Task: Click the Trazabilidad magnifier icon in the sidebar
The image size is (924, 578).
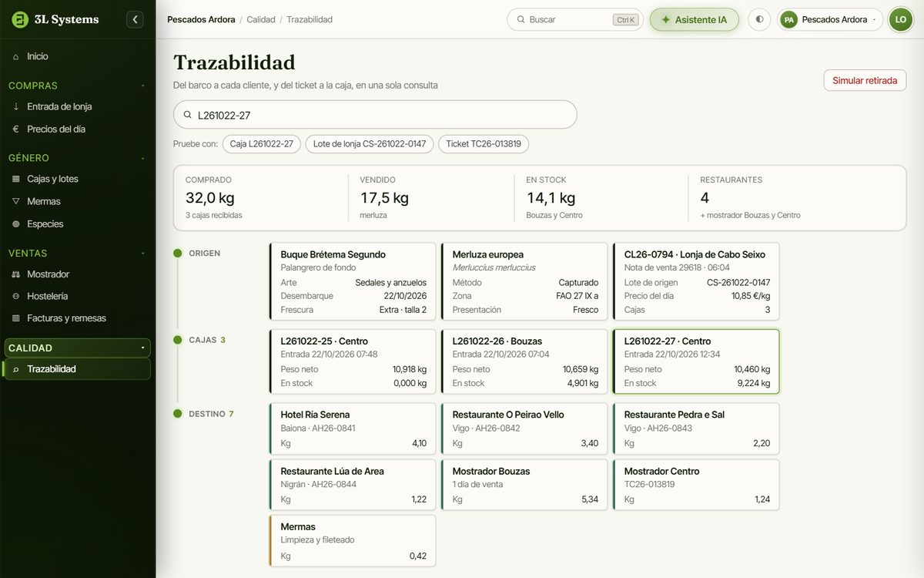Action: (16, 369)
